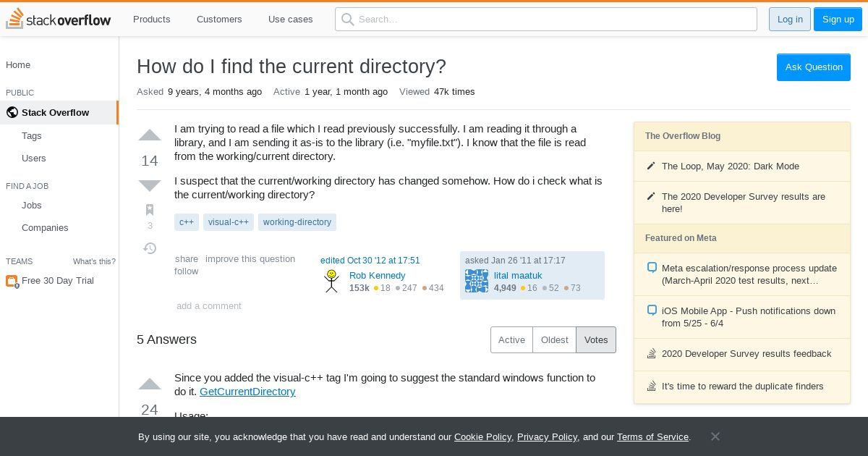
Task: Sort answers by Votes
Action: [x=596, y=340]
